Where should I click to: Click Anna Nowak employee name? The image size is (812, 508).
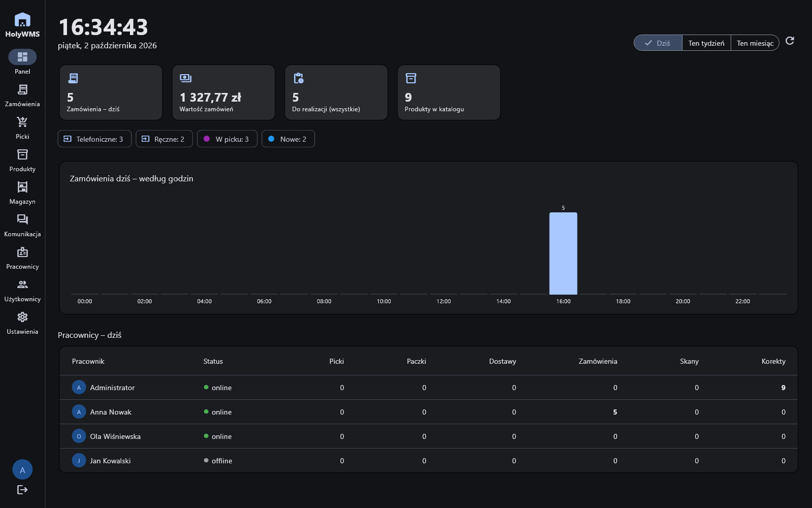pyautogui.click(x=111, y=412)
